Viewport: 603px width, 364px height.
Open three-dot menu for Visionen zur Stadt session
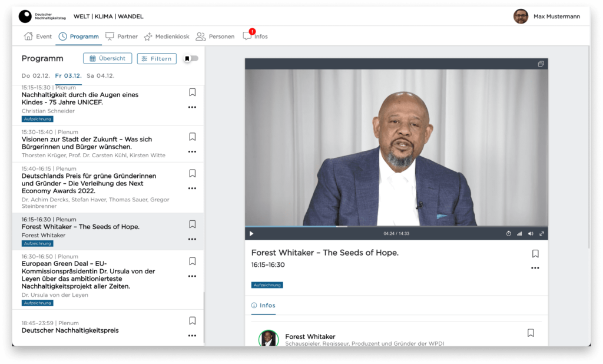click(x=192, y=151)
